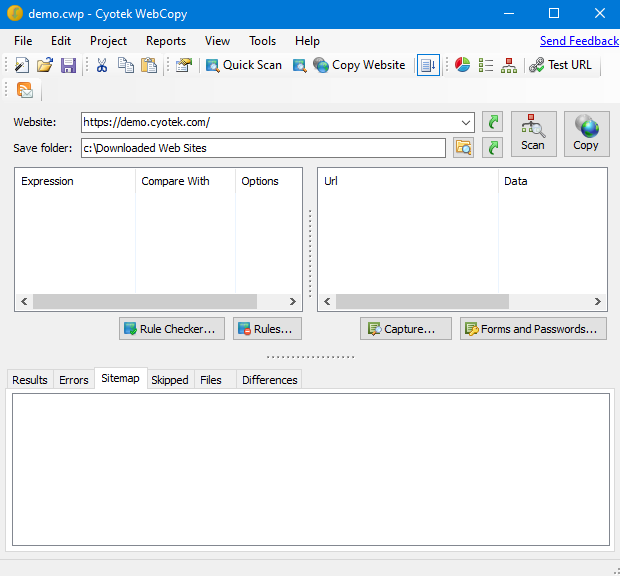620x576 pixels.
Task: Click the Save floppy disk icon
Action: click(x=68, y=65)
